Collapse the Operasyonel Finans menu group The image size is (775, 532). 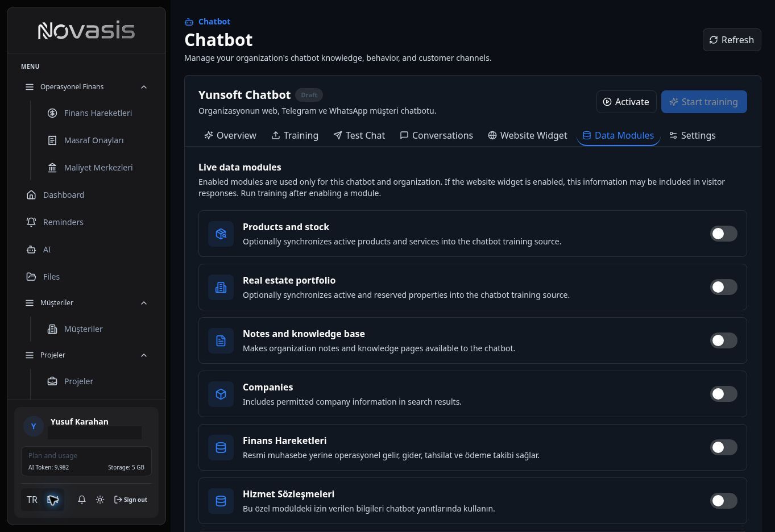pyautogui.click(x=144, y=87)
